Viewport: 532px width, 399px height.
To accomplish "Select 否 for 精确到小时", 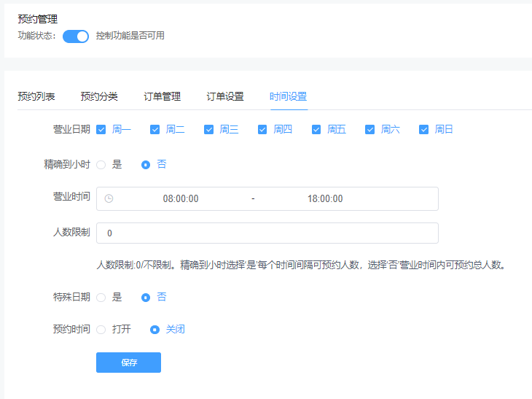I will coord(146,165).
